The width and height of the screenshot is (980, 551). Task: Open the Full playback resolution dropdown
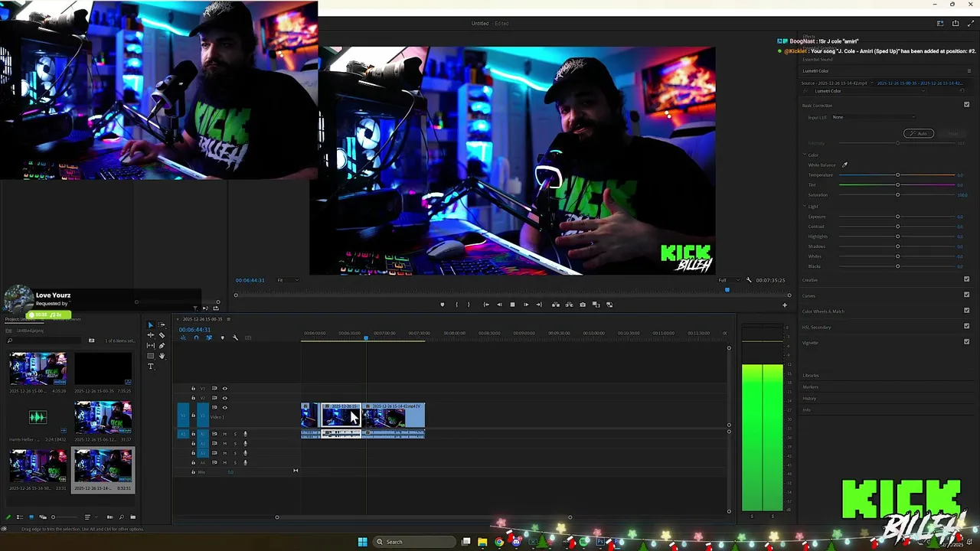[x=728, y=280]
